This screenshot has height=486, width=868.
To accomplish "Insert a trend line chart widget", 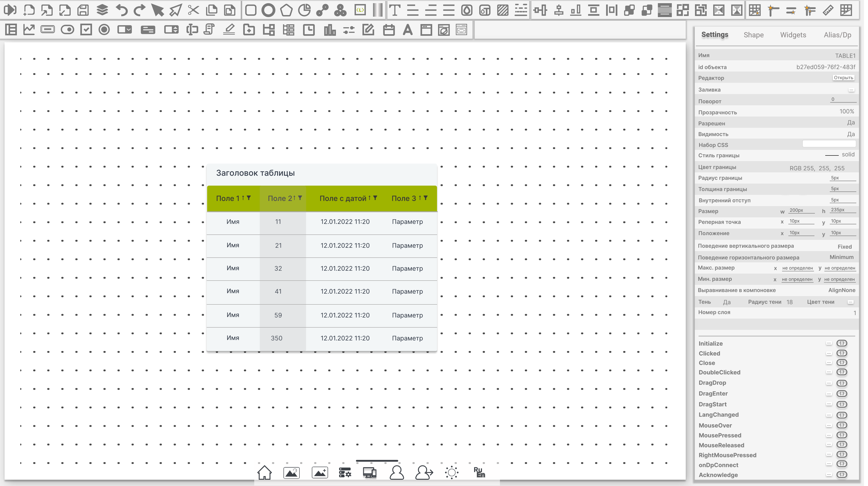I will point(29,30).
